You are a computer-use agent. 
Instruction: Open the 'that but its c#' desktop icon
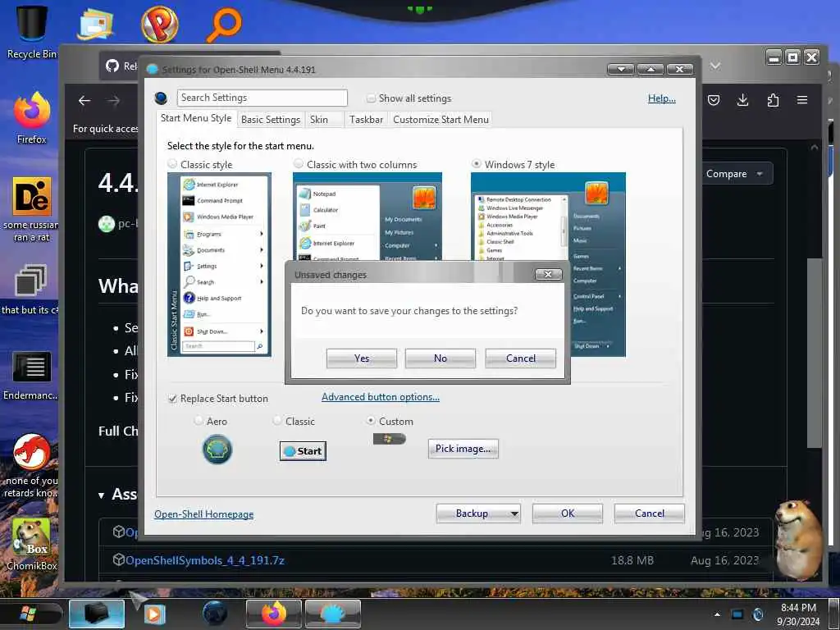click(30, 290)
